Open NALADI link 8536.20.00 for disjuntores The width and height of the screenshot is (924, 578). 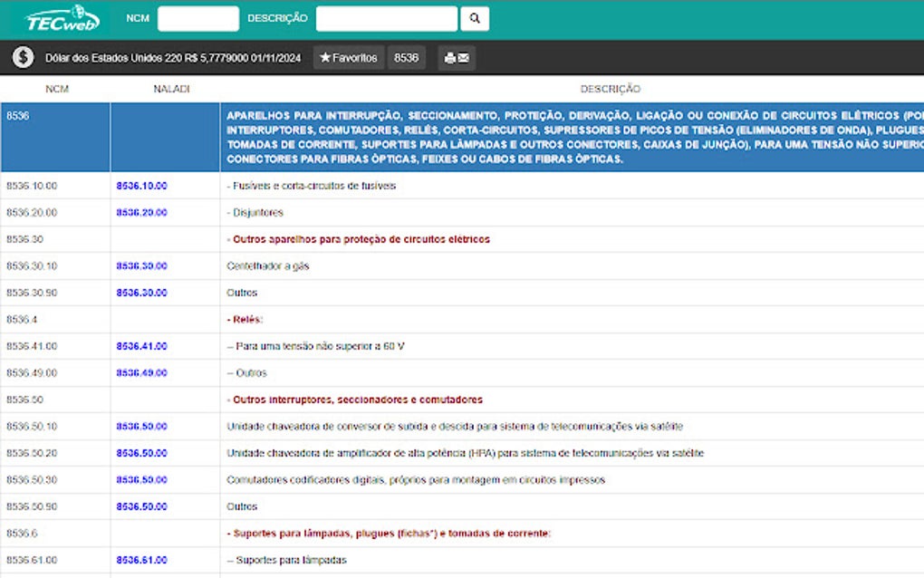140,212
